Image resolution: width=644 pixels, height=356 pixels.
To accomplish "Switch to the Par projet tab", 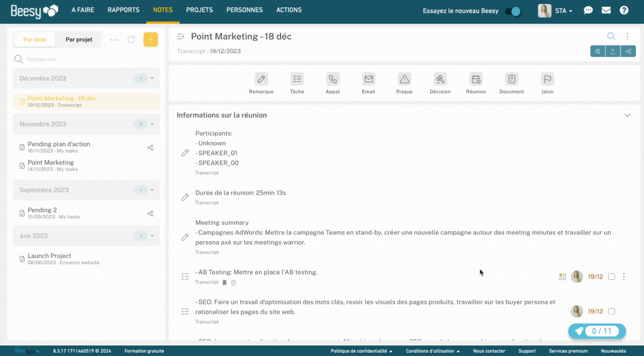I will pyautogui.click(x=79, y=40).
